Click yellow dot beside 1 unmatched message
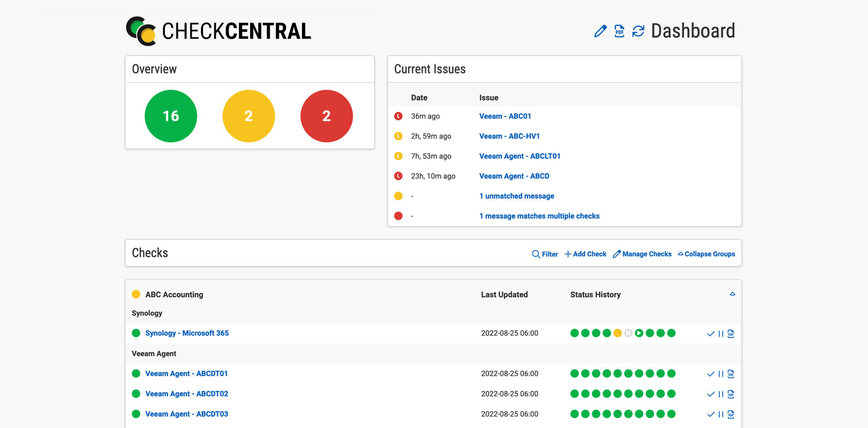 tap(398, 196)
